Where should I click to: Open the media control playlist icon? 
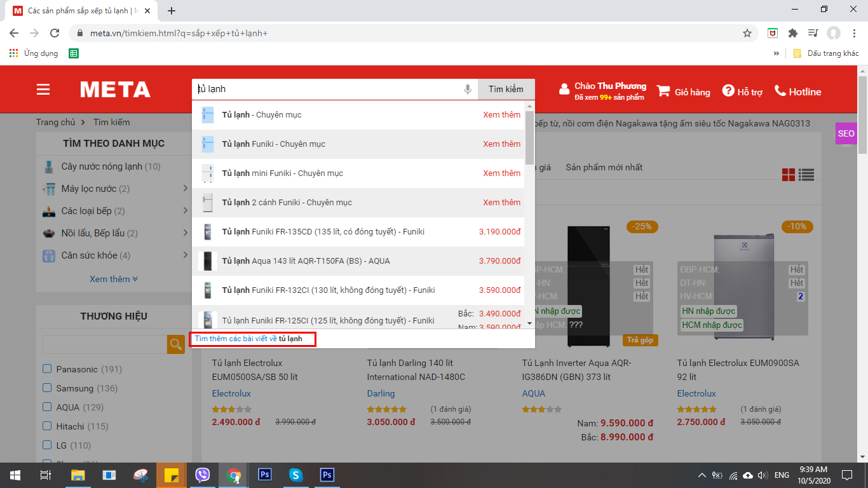click(x=813, y=33)
